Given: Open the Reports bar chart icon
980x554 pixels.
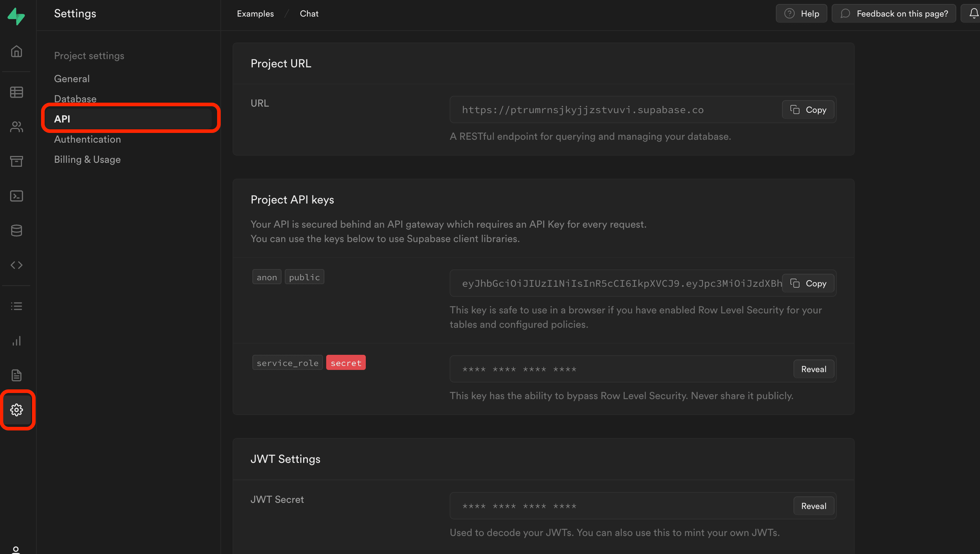Looking at the screenshot, I should (x=16, y=340).
